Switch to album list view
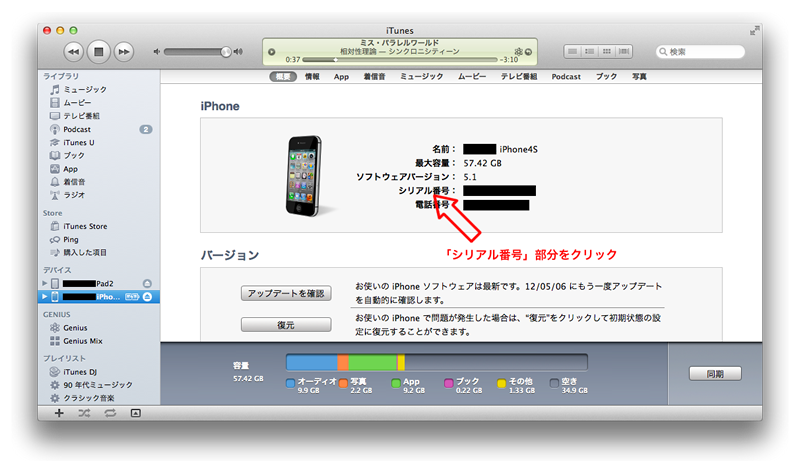This screenshot has width=800, height=473. [589, 51]
